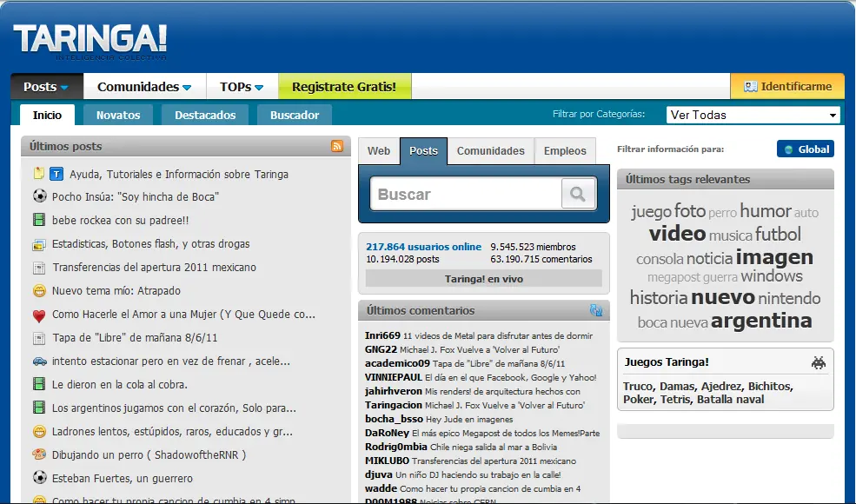Viewport: 856px width, 504px height.
Task: Click the Registrate Gratis! button
Action: [x=344, y=87]
